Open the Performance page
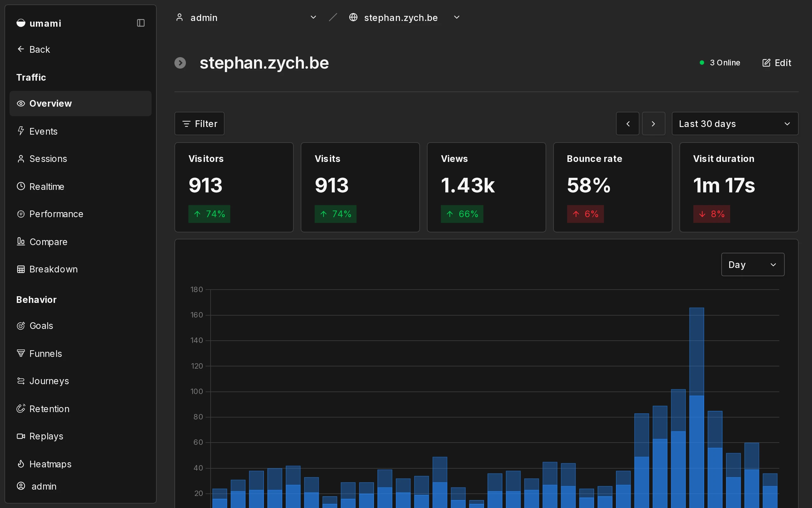This screenshot has width=812, height=508. 81,214
